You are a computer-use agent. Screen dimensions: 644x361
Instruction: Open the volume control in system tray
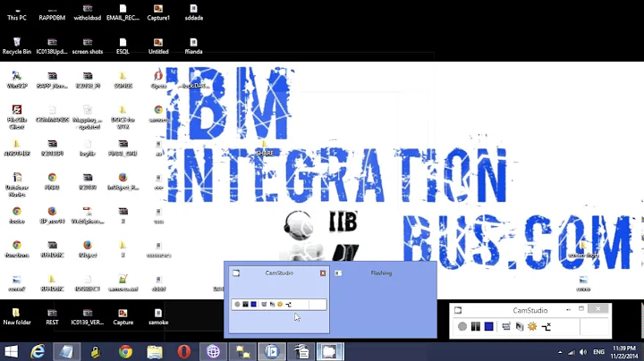[x=583, y=352]
